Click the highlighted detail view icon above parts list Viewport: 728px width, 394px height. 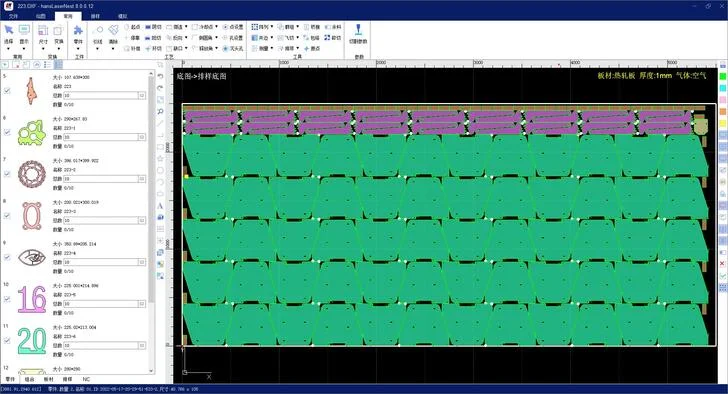tap(58, 65)
